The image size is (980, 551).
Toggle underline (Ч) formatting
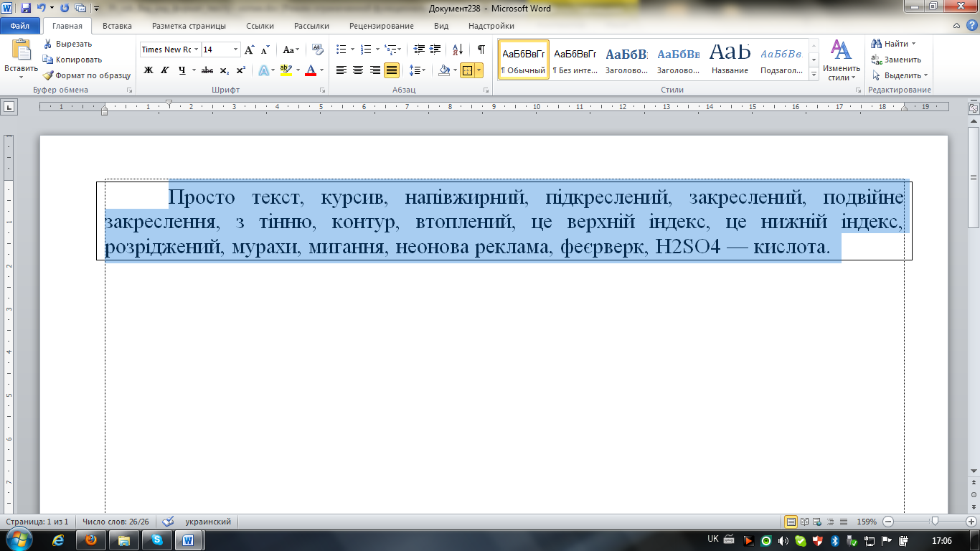click(182, 70)
